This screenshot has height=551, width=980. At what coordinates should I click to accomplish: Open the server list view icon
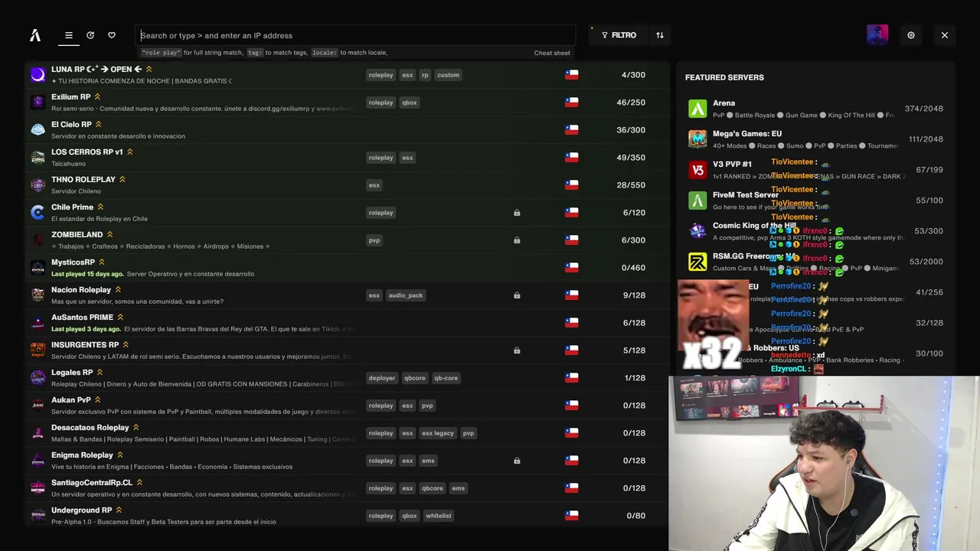point(69,35)
